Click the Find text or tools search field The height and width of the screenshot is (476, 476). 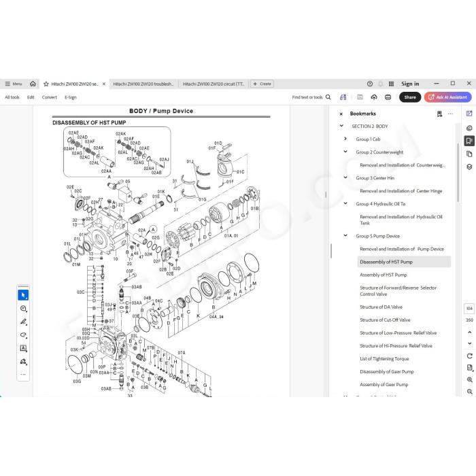point(311,97)
